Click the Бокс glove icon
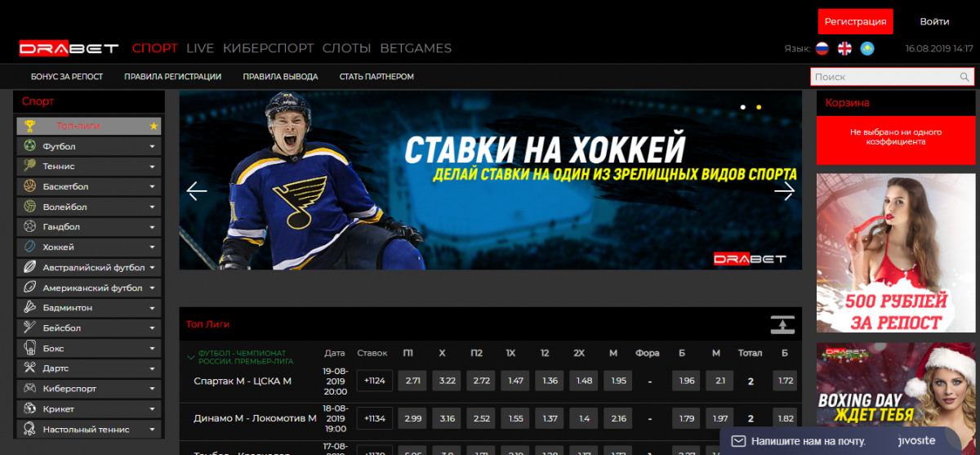Screen dimensions: 980x455 [x=29, y=348]
